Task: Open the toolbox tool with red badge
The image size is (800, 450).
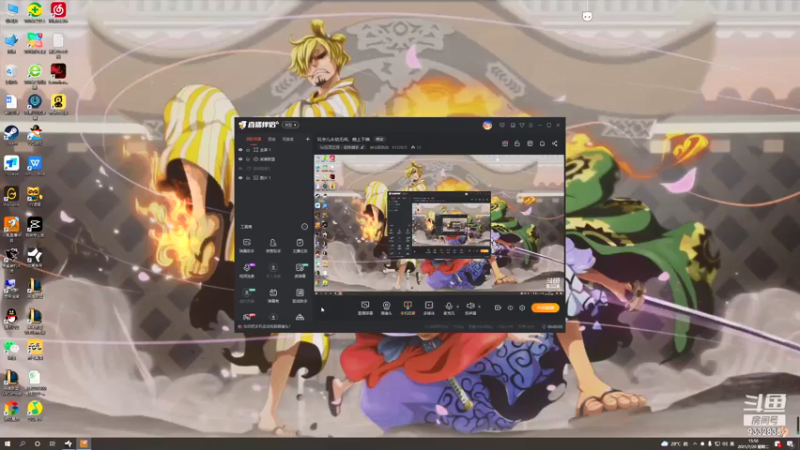Action: [247, 317]
